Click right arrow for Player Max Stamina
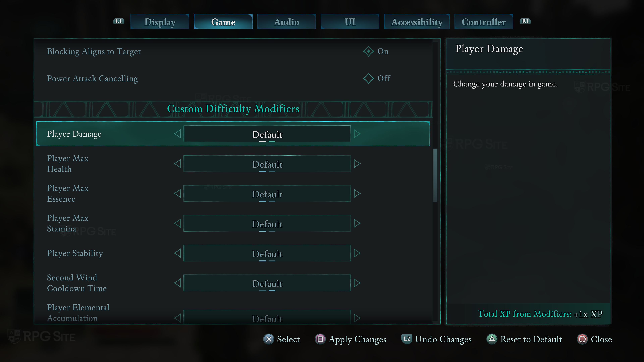This screenshot has width=644, height=362. [x=357, y=223]
